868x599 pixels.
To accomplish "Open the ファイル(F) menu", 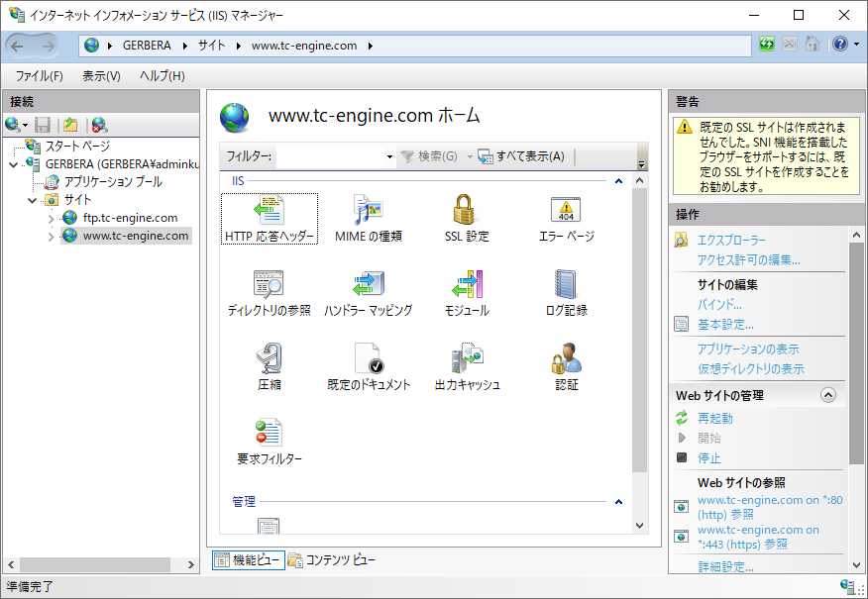I will pos(40,76).
